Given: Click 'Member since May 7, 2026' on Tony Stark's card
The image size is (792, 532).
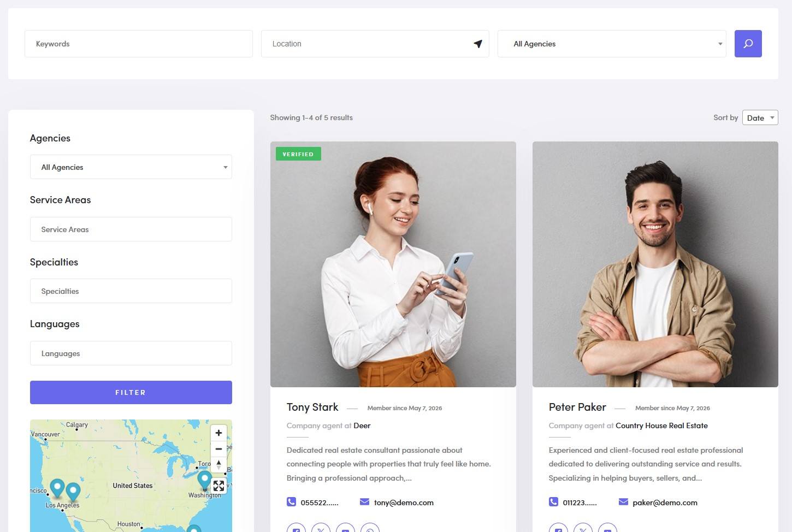Looking at the screenshot, I should [405, 408].
